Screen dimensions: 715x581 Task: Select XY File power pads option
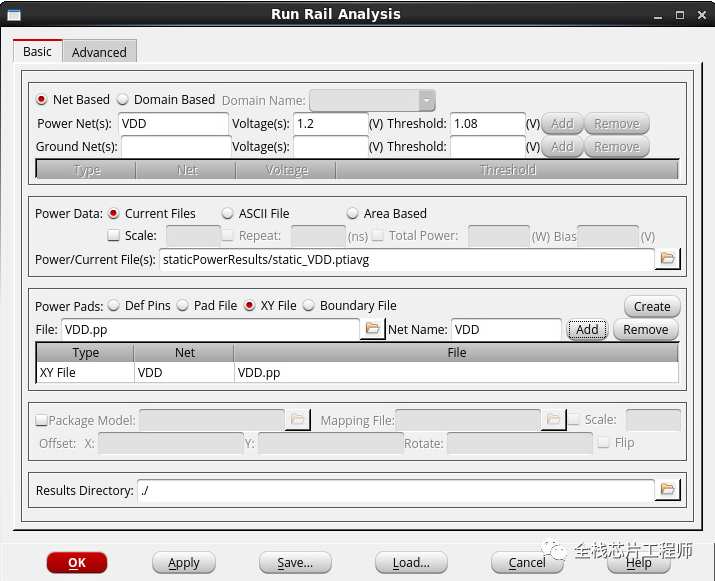click(x=249, y=306)
